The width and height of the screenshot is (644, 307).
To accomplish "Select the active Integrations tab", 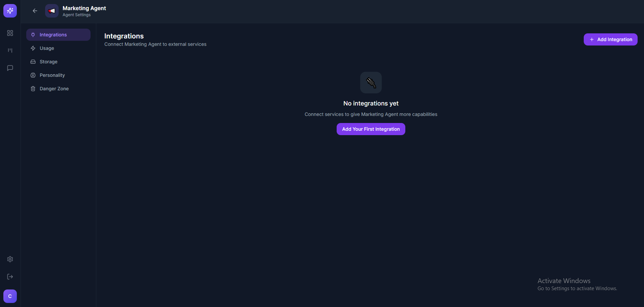I will [53, 34].
